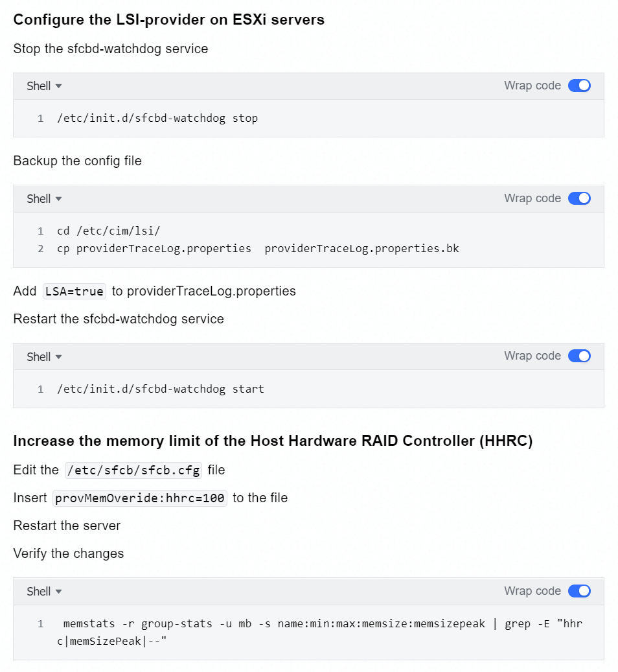Expand Shell dropdown above watchdog start command

click(44, 356)
